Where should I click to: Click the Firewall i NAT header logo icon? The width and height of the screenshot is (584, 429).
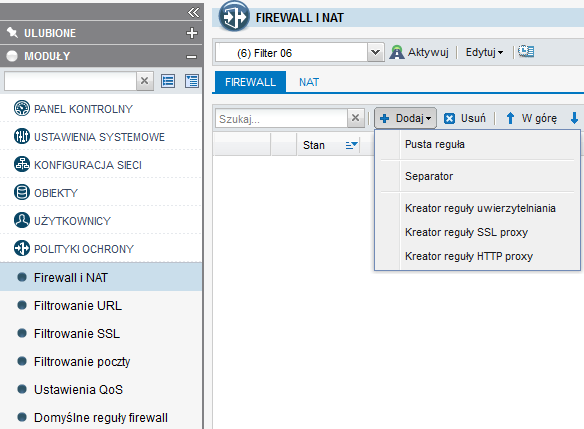[234, 16]
